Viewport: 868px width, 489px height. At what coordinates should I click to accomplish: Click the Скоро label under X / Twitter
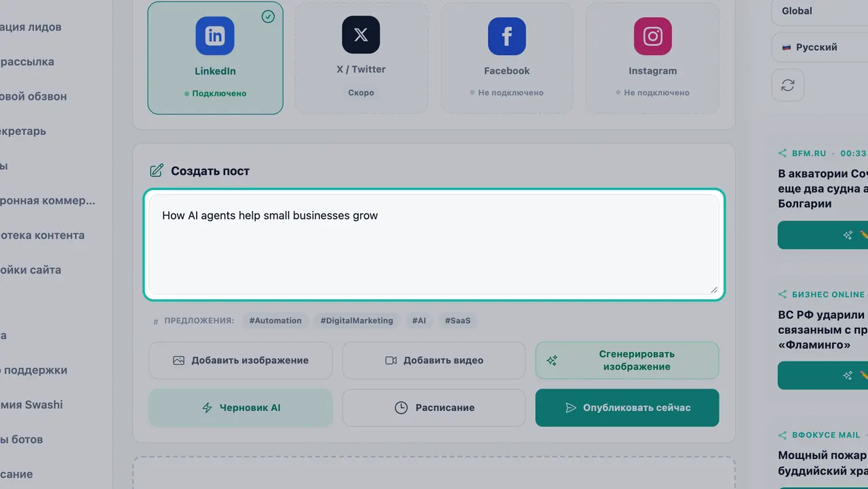[x=361, y=92]
